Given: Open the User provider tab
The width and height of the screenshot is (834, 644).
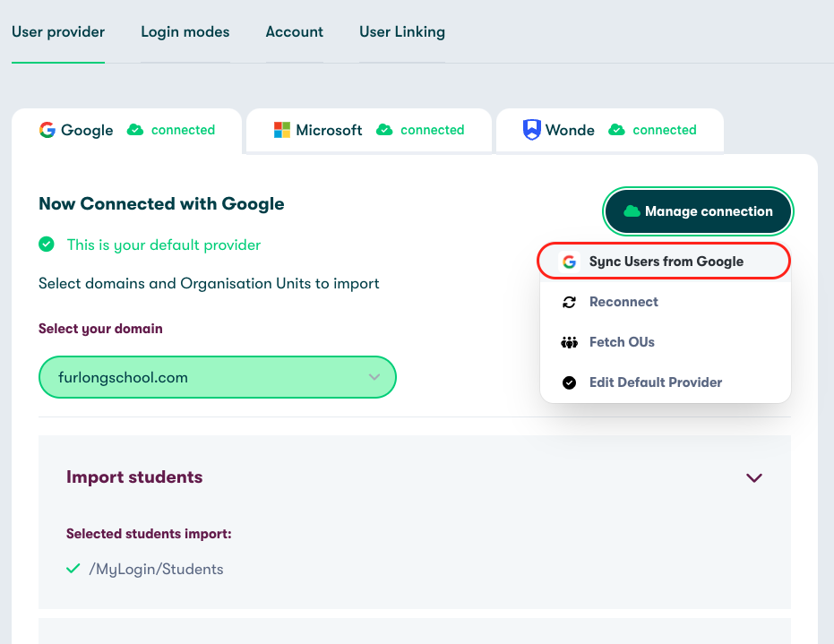Looking at the screenshot, I should [x=58, y=32].
